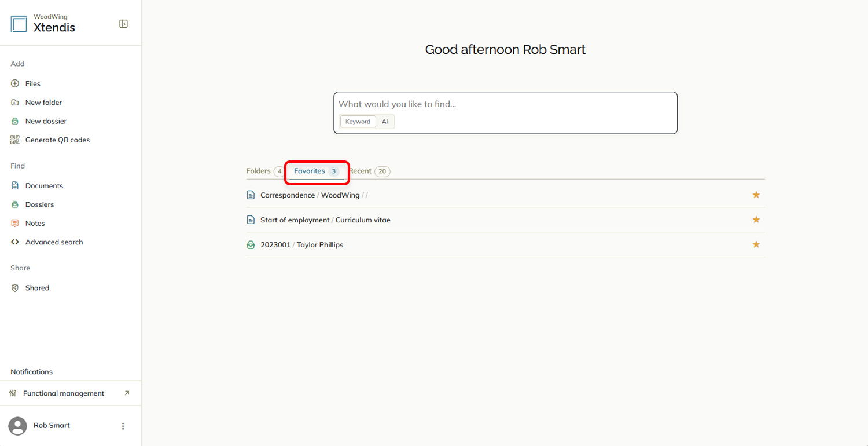Open the Recent tab
868x446 pixels.
pyautogui.click(x=369, y=171)
